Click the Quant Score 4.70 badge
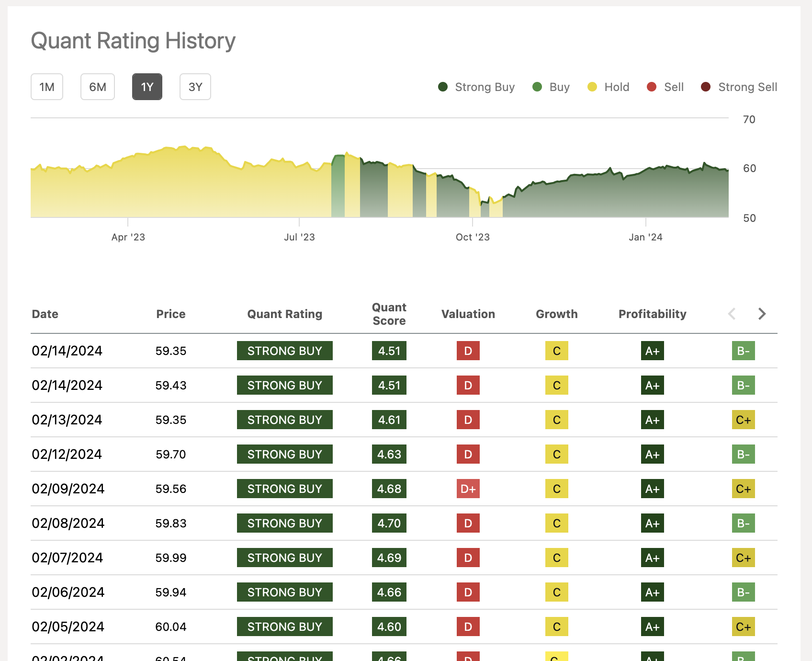The height and width of the screenshot is (661, 812). pyautogui.click(x=389, y=523)
